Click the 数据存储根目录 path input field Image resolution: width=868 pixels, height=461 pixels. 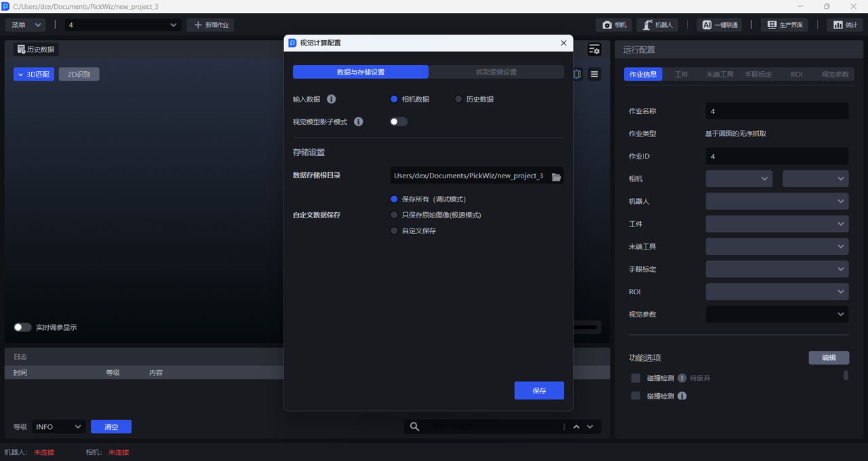(x=469, y=176)
